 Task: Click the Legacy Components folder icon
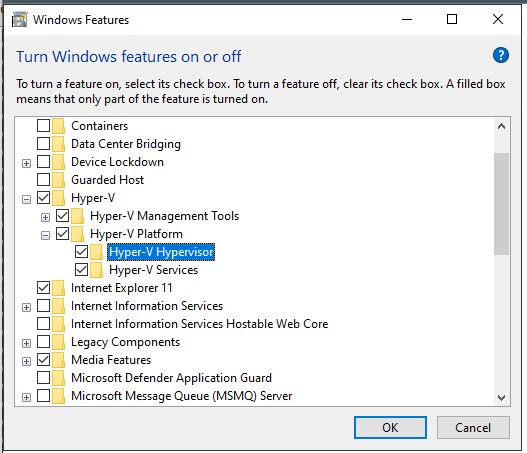coord(58,342)
